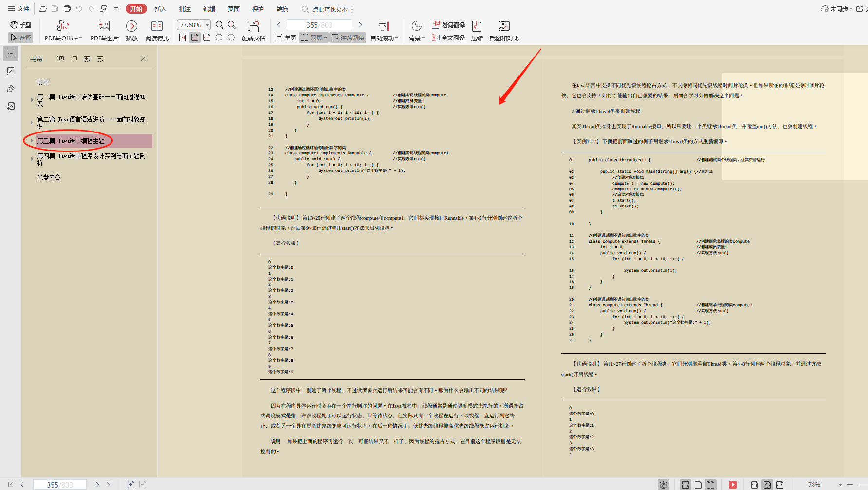Toggle eye protection mode in the status bar
Viewport: 868px width, 490px height.
click(663, 485)
